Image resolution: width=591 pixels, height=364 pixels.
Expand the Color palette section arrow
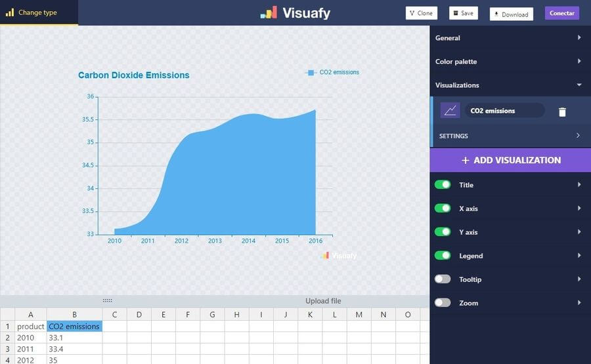point(579,61)
